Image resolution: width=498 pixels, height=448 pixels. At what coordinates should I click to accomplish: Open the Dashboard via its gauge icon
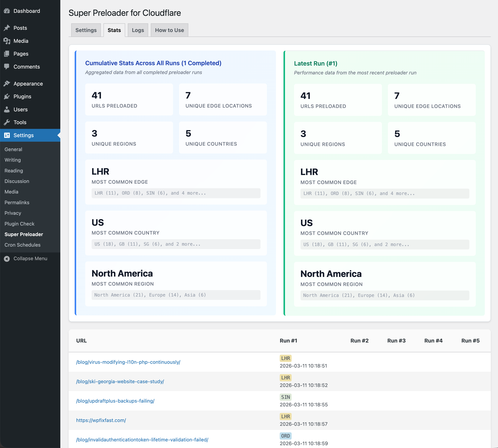click(x=7, y=11)
